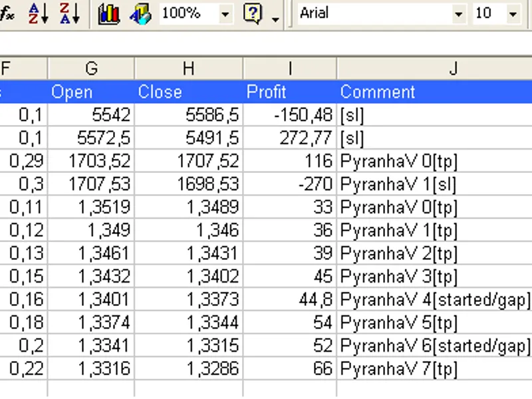Select size cell with value 0,18
The height and width of the screenshot is (399, 532).
coord(23,323)
